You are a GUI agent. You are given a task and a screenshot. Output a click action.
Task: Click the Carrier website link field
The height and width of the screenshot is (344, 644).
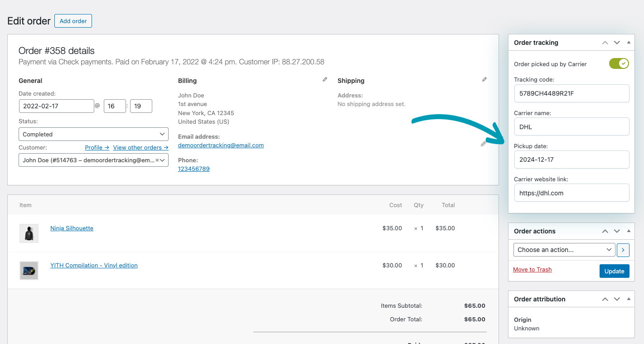tap(571, 193)
